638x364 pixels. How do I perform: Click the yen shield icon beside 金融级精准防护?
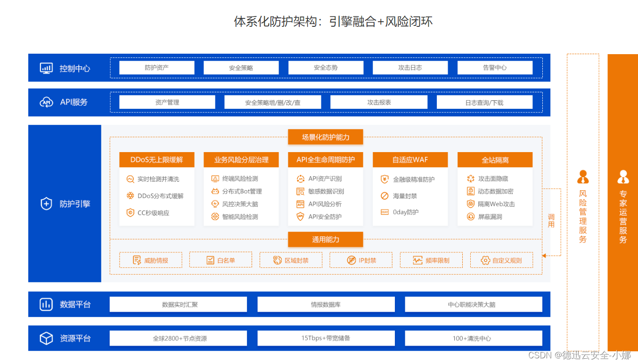pyautogui.click(x=384, y=179)
